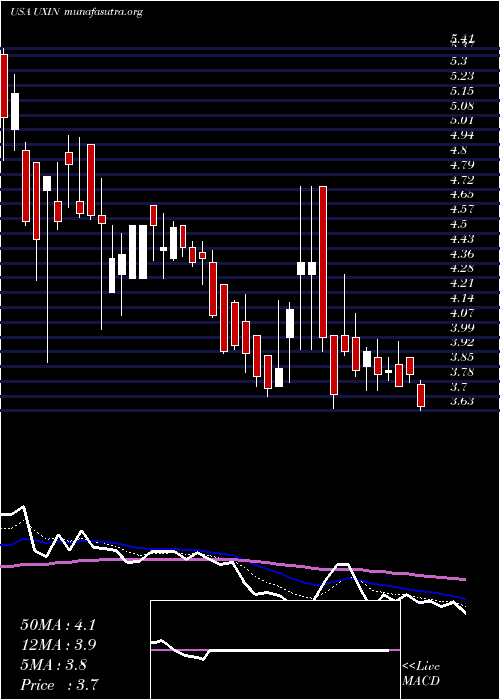The image size is (500, 700).
Task: Select the 4.79 price level label
Action: click(x=462, y=165)
